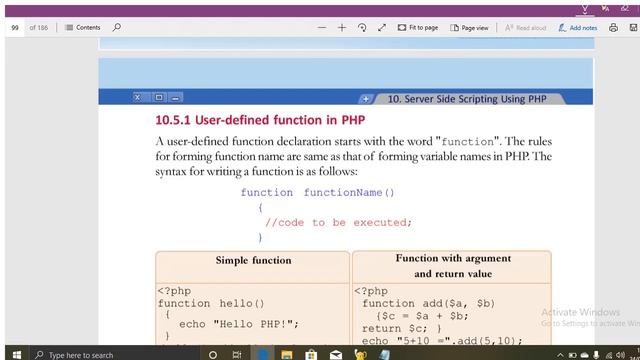Click the line echo "Hello PHP!";

[x=239, y=324]
